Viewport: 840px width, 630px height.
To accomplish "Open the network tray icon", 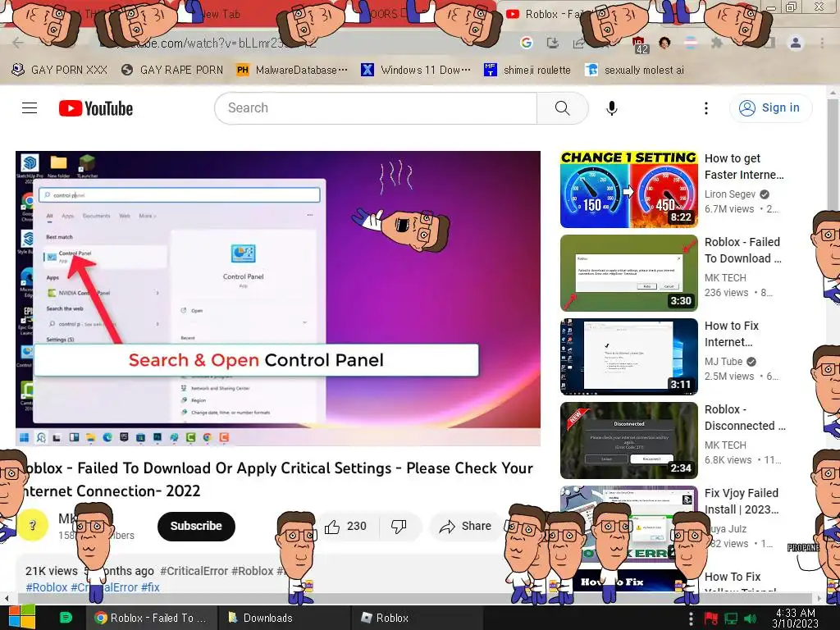I will [x=731, y=619].
